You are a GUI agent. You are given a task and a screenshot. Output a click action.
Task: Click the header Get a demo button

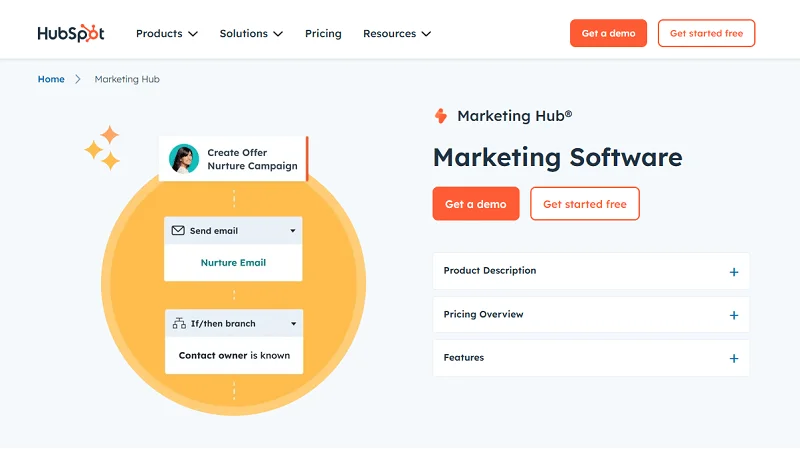click(x=608, y=33)
